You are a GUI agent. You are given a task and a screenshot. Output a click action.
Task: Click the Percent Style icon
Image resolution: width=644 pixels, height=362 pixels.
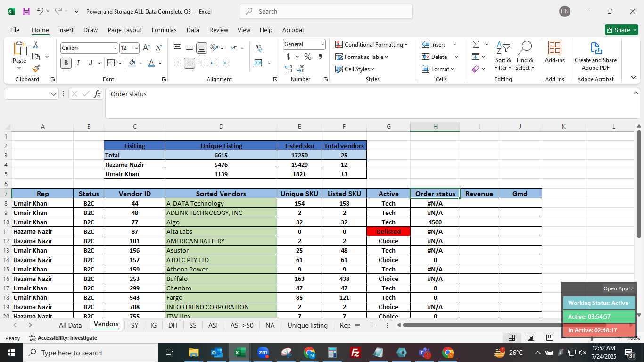click(308, 57)
